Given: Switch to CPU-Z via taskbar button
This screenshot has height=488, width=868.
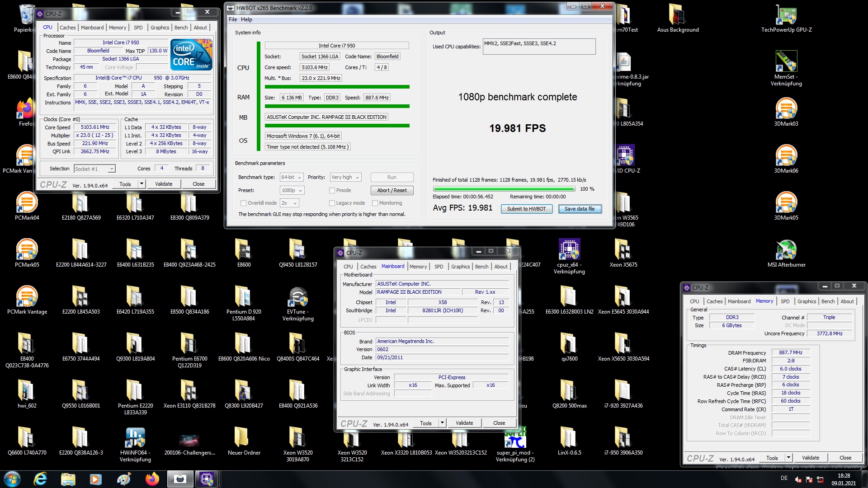Looking at the screenshot, I should click(207, 479).
